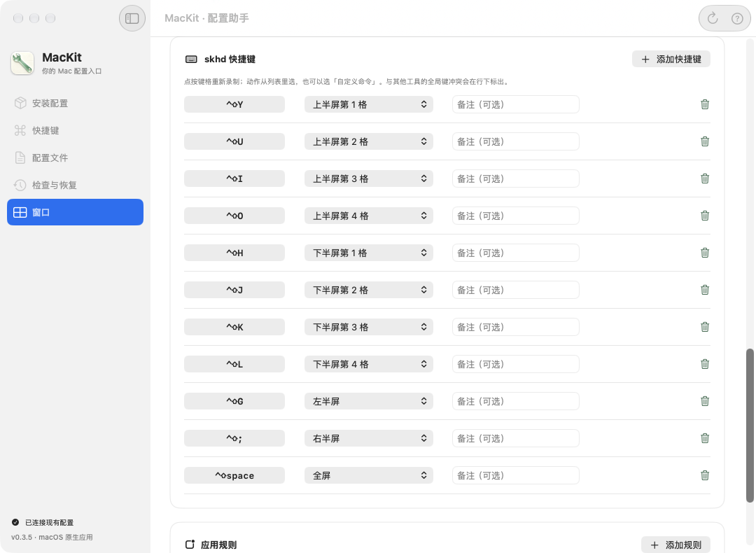756x553 pixels.
Task: Open 配置文件 sidebar item
Action: pos(75,157)
